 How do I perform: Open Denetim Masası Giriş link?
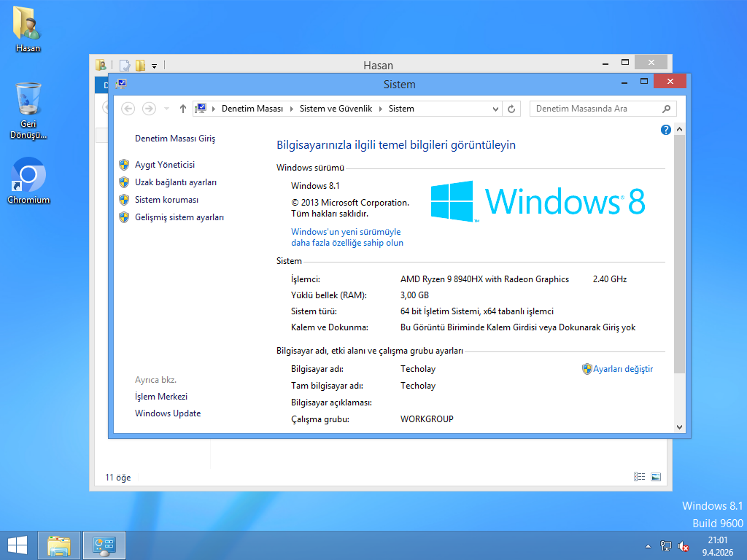[175, 139]
